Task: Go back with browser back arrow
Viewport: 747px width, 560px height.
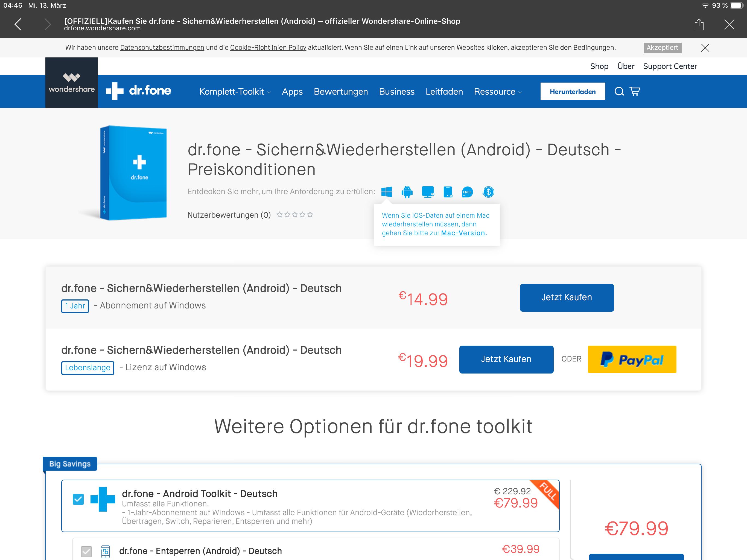Action: click(18, 24)
